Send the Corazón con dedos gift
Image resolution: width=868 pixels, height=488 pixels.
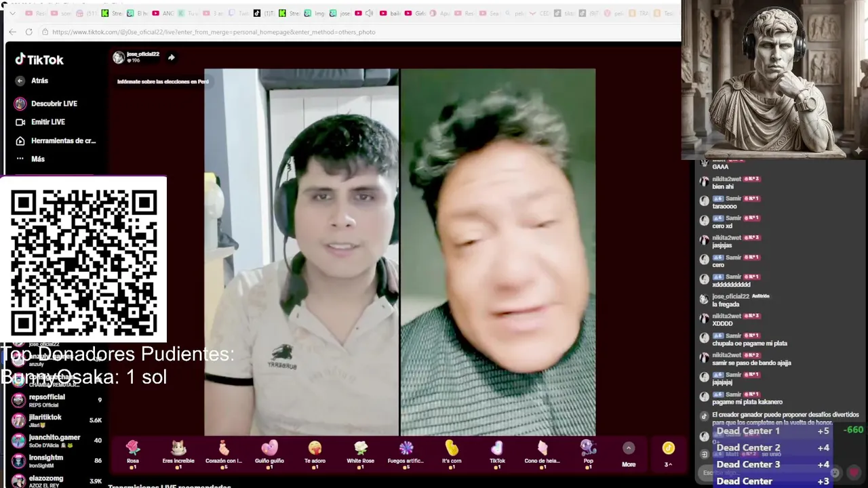(x=224, y=454)
